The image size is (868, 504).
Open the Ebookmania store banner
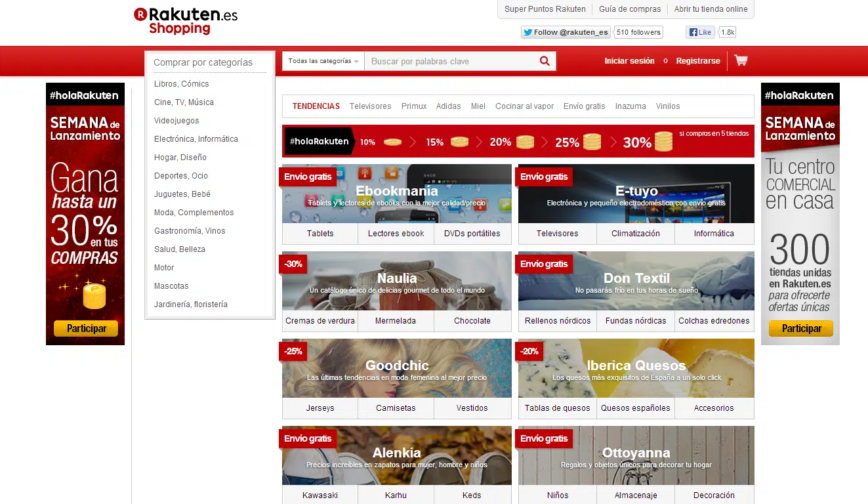397,194
